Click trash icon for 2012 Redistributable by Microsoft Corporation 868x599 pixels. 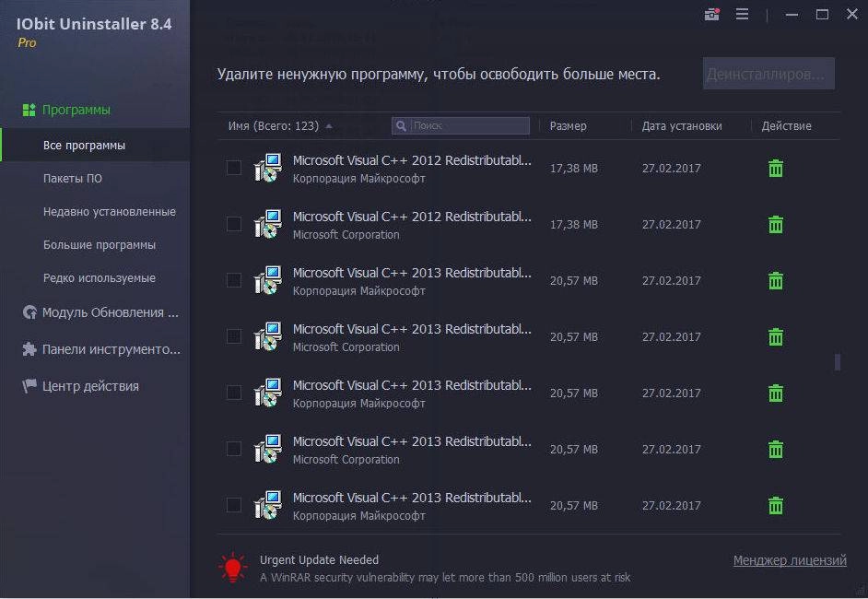(776, 224)
